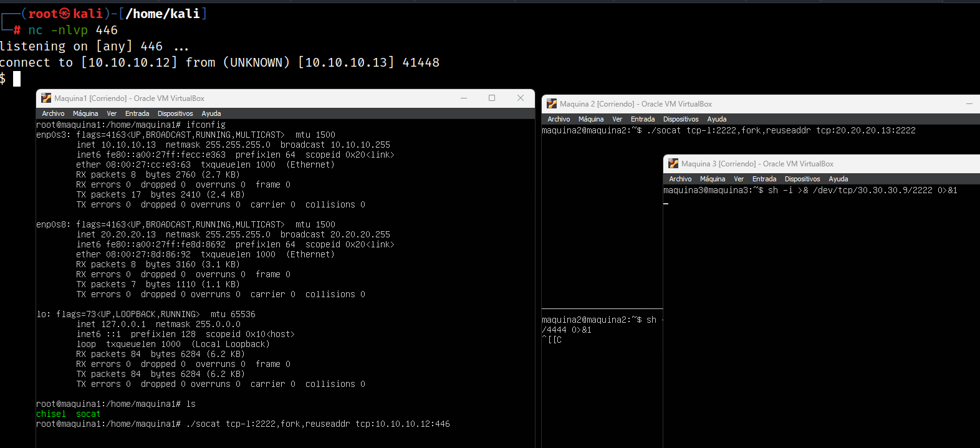Click the VirtualBox icon in Maquina 2 title bar
The image size is (980, 448).
pyautogui.click(x=552, y=103)
